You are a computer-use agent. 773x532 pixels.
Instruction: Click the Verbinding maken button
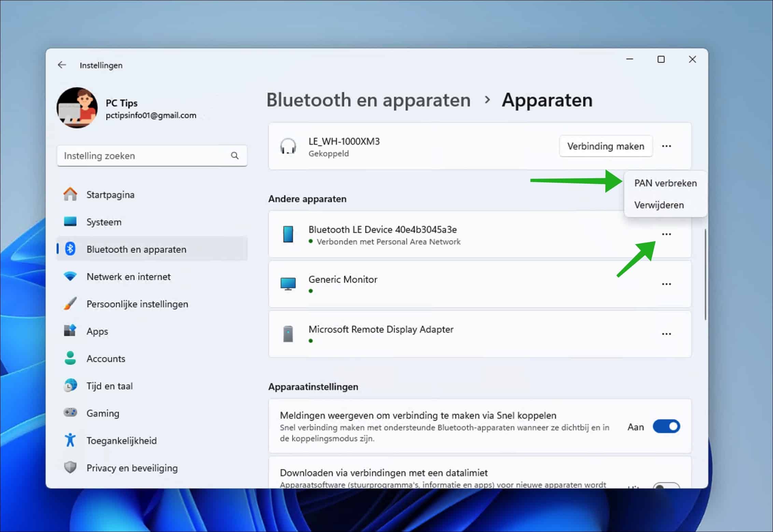(x=605, y=146)
